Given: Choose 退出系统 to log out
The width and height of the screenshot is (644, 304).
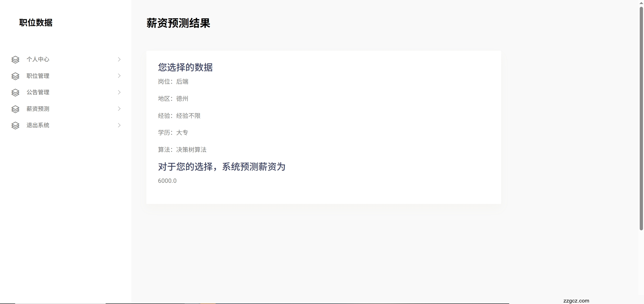Looking at the screenshot, I should pyautogui.click(x=38, y=125).
